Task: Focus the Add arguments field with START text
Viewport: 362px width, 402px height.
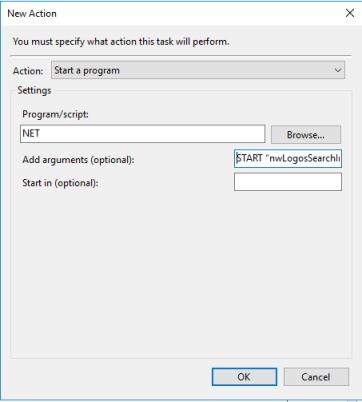Action: point(288,158)
